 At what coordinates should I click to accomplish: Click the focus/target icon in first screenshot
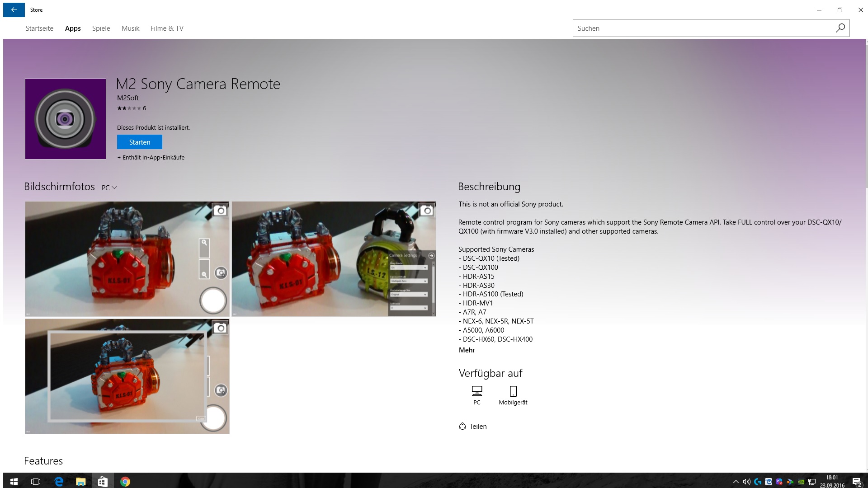tap(221, 273)
